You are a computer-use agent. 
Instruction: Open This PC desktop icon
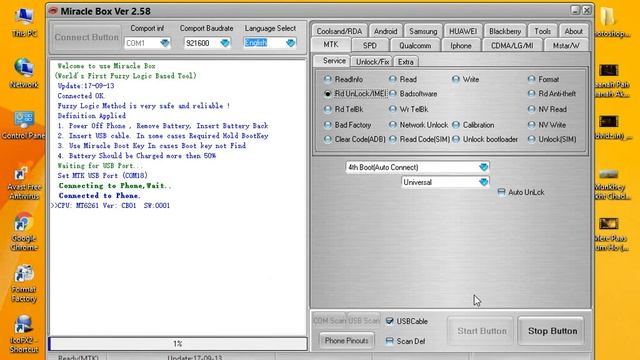[24, 22]
